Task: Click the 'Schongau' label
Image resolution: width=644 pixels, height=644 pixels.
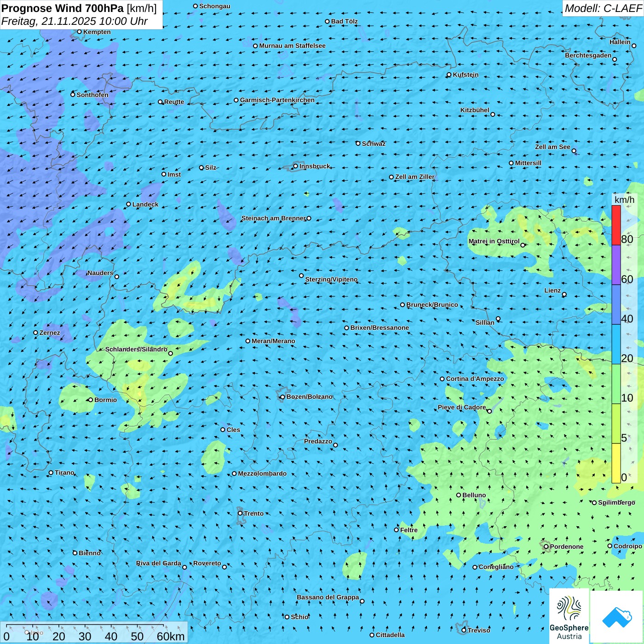Action: (214, 6)
